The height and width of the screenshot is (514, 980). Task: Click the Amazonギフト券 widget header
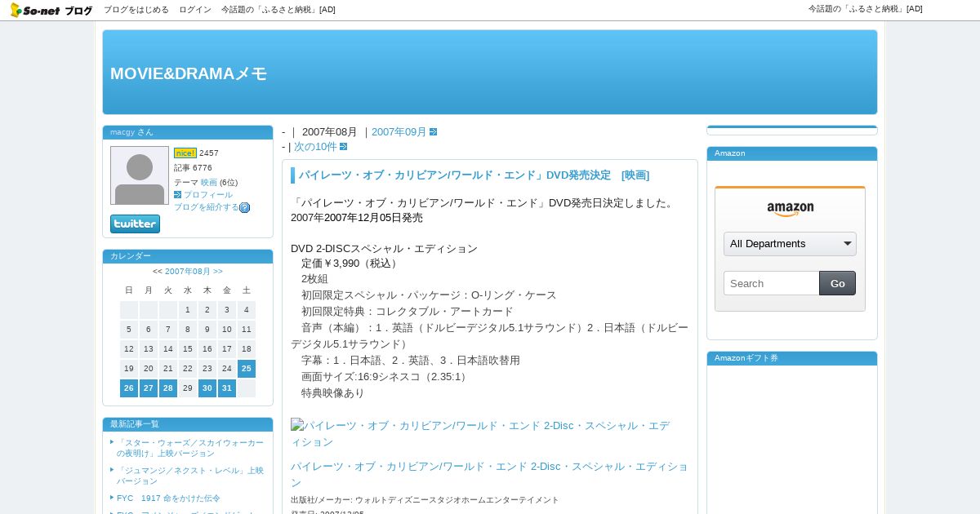(x=792, y=358)
